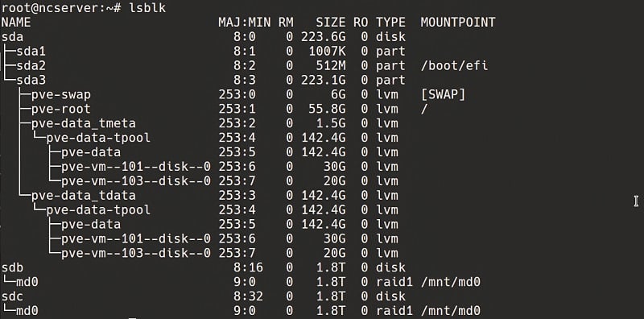Select the TYPE column header

[390, 23]
